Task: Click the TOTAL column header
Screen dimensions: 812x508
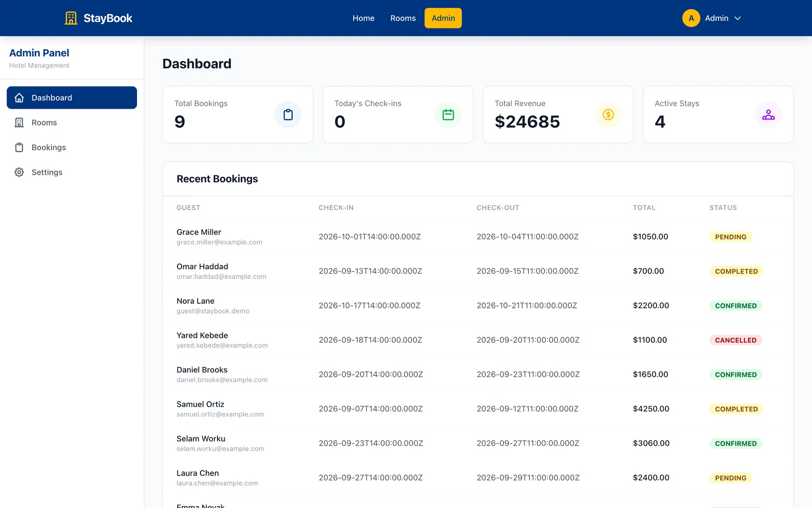Action: click(644, 208)
